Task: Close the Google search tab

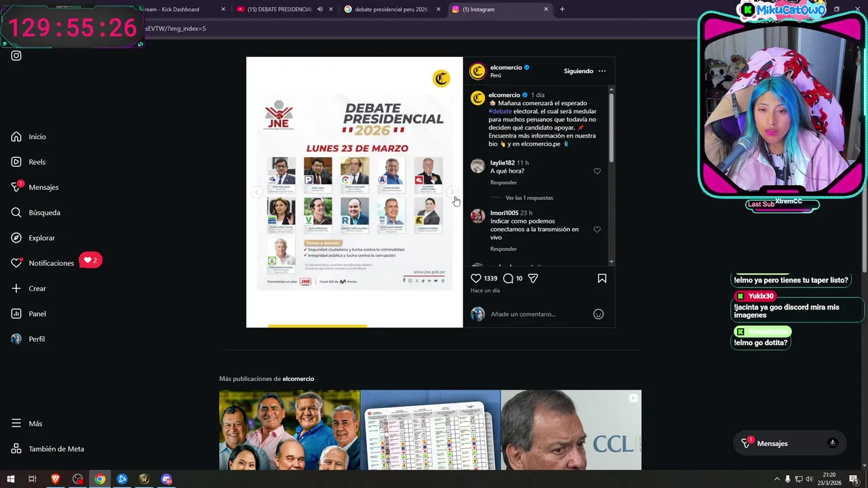Action: (x=438, y=9)
